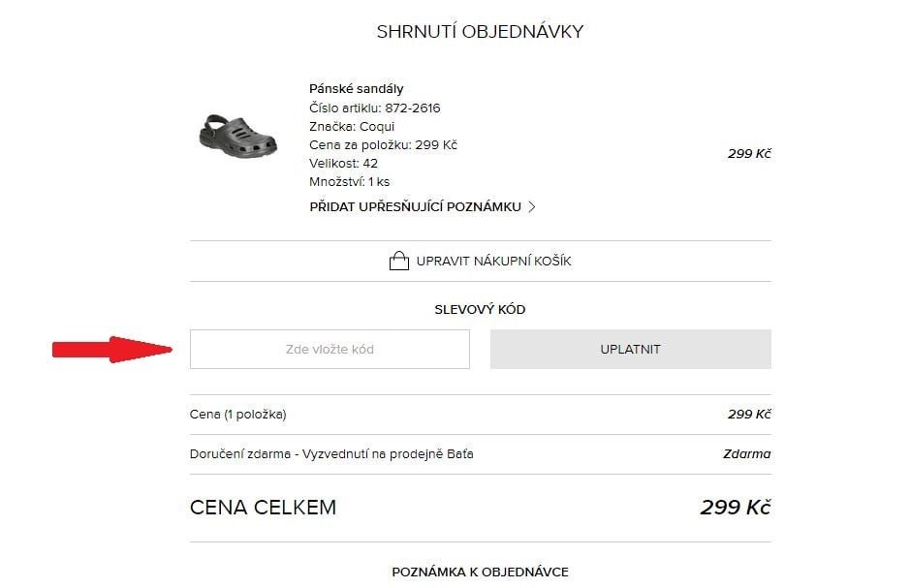This screenshot has width=911, height=588.
Task: Click 'Přidat upřesňující poznámku' link
Action: [415, 206]
